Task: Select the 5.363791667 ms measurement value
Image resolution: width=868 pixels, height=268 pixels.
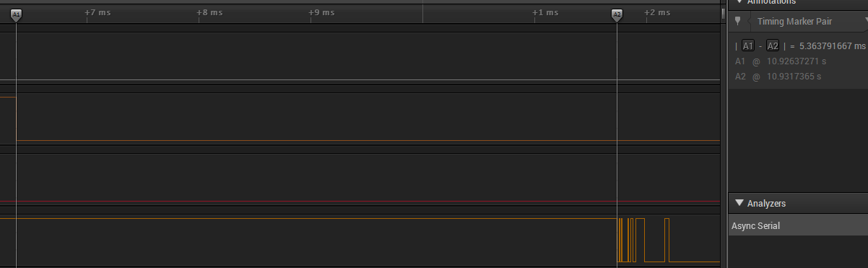Action: 832,46
